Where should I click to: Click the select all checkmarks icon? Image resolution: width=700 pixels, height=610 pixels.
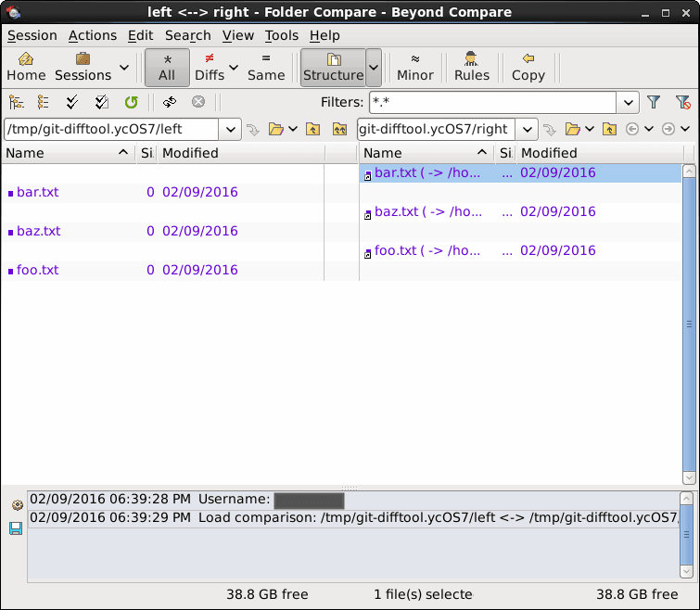72,102
